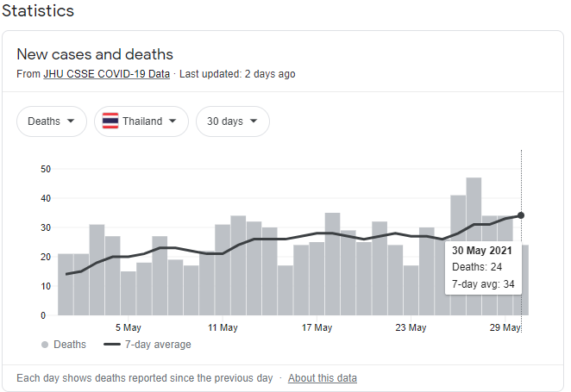This screenshot has height=392, width=571.
Task: Click the 29 May axis label
Action: click(505, 327)
